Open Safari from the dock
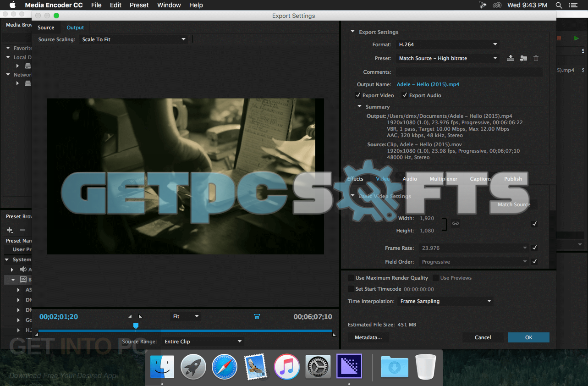The image size is (588, 386). 225,366
